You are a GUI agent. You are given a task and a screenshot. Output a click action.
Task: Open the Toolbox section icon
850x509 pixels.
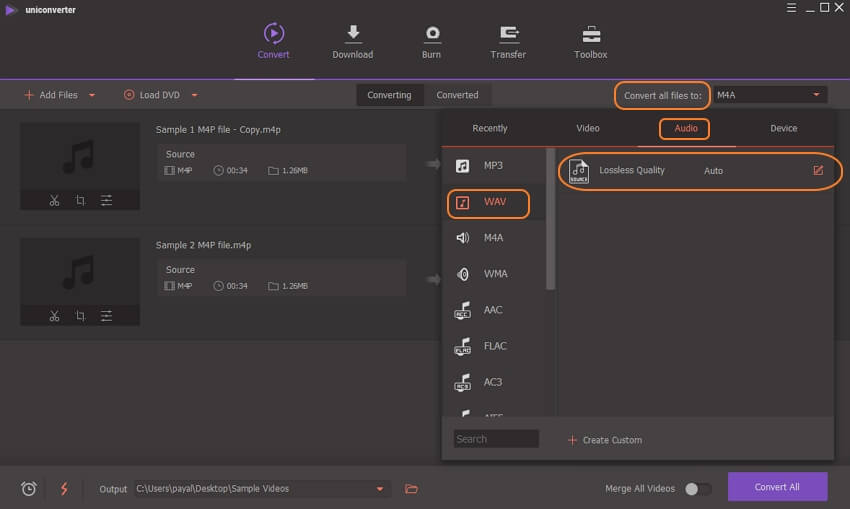pyautogui.click(x=591, y=34)
